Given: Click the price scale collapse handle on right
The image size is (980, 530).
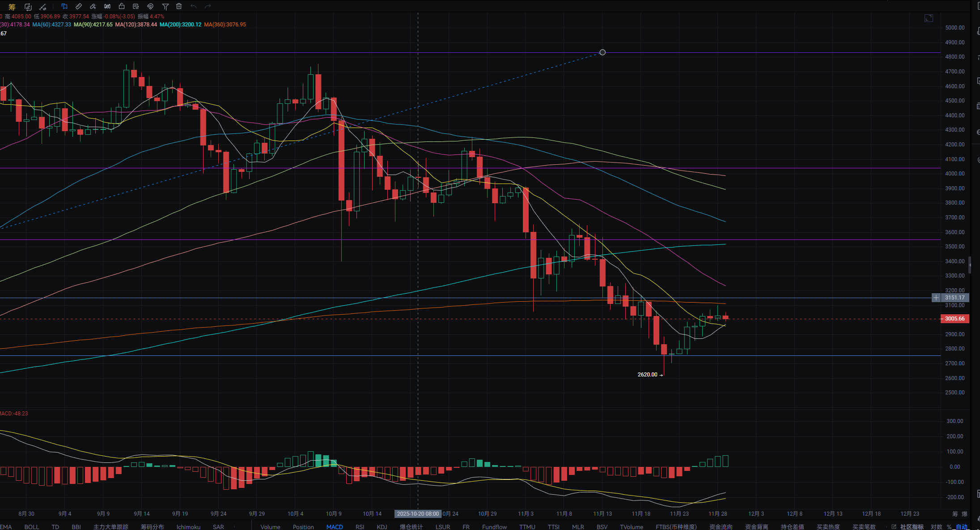Looking at the screenshot, I should coord(970,265).
